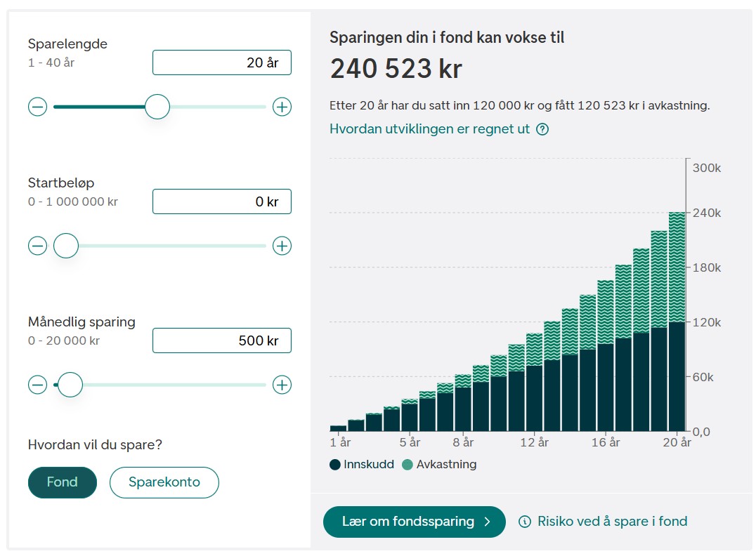The height and width of the screenshot is (556, 756).
Task: Click the Sparelengde 20 år input field
Action: point(222,62)
